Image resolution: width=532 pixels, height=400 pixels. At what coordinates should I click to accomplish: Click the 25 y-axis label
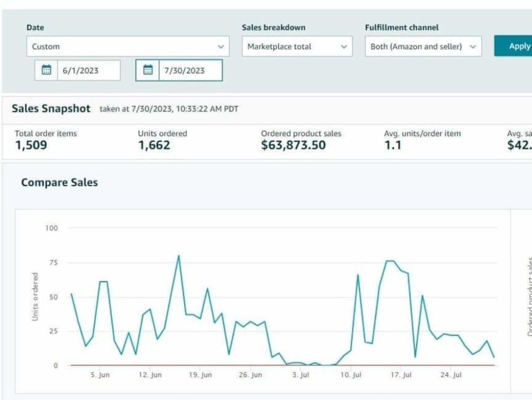54,331
